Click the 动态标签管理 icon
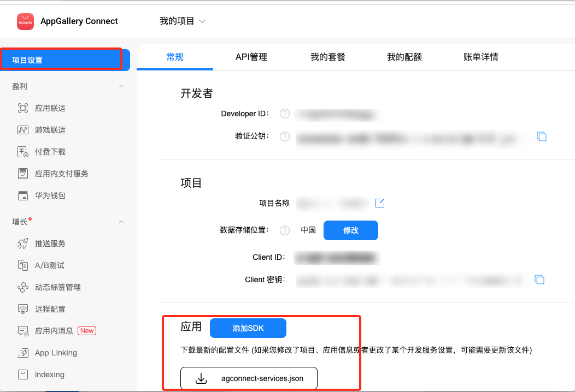 pyautogui.click(x=23, y=287)
